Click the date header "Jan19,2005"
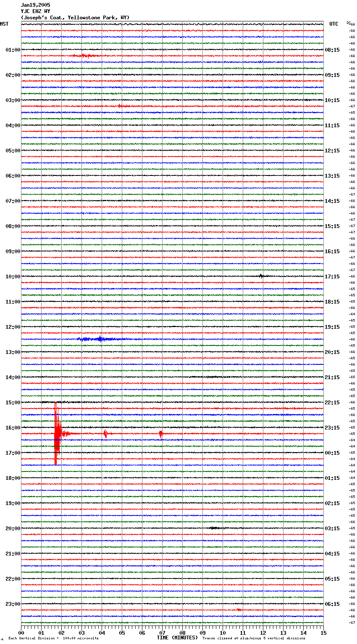The image size is (357, 644). (35, 5)
